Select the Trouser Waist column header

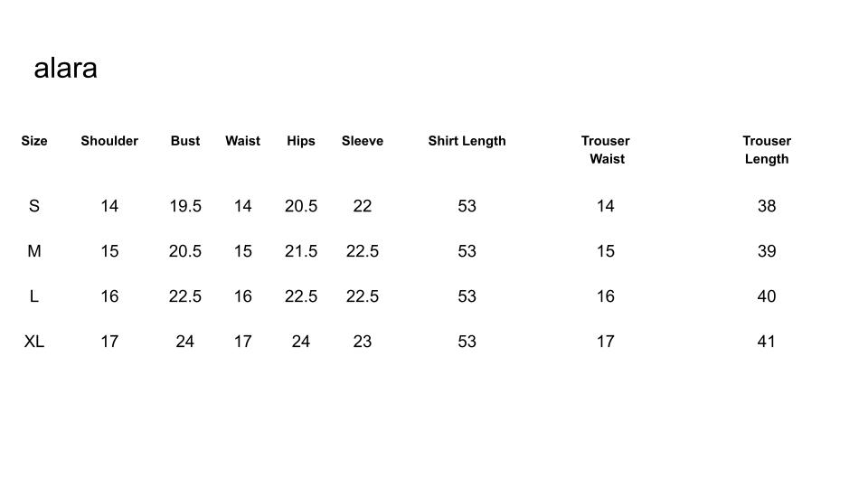click(606, 150)
